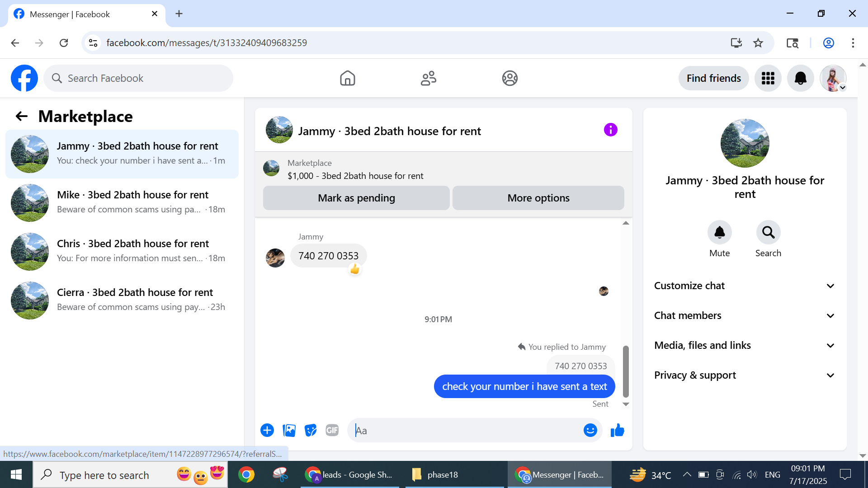Click the chat scroll down arrow
This screenshot has height=488, width=868.
pos(626,404)
